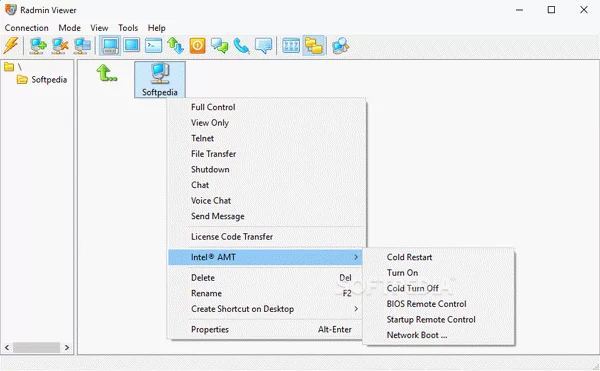Select Network Boot submenu item
This screenshot has height=371, width=600.
[439, 335]
